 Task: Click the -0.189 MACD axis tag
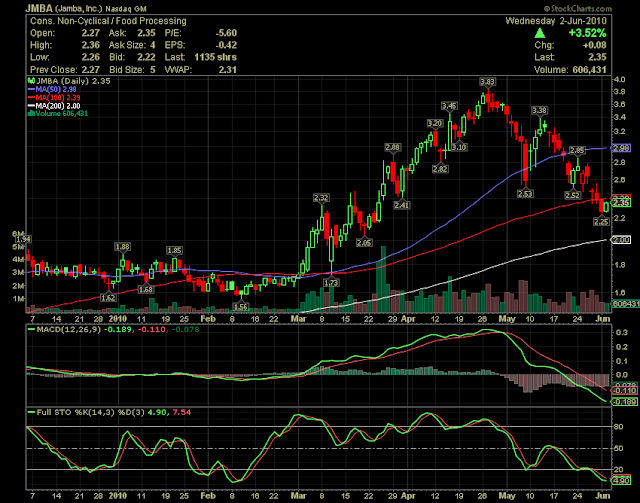624,402
